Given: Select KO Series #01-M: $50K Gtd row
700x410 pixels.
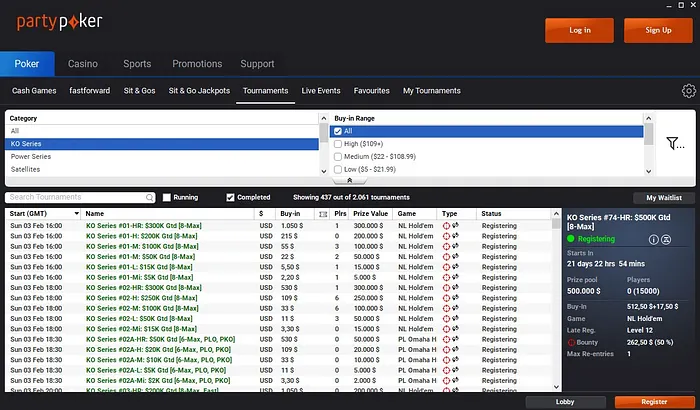Looking at the screenshot, I should tap(279, 257).
